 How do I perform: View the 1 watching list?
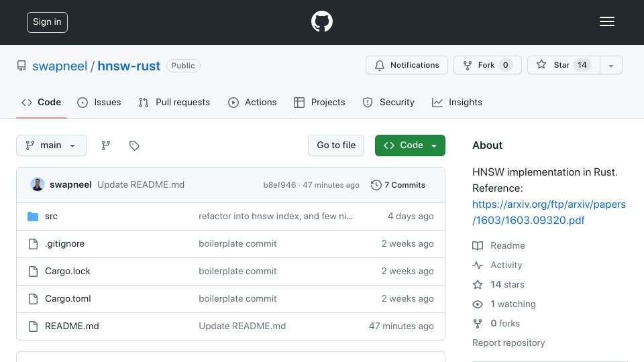[504, 304]
